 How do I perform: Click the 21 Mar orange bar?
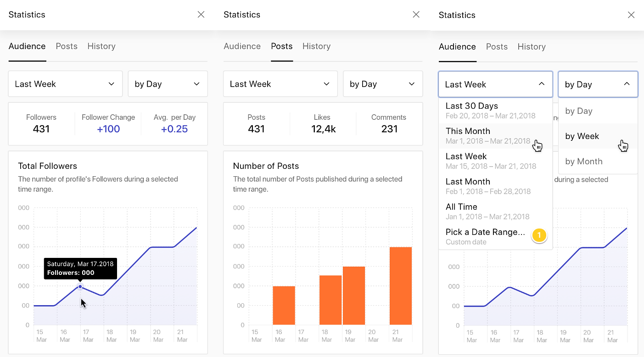[x=401, y=286]
